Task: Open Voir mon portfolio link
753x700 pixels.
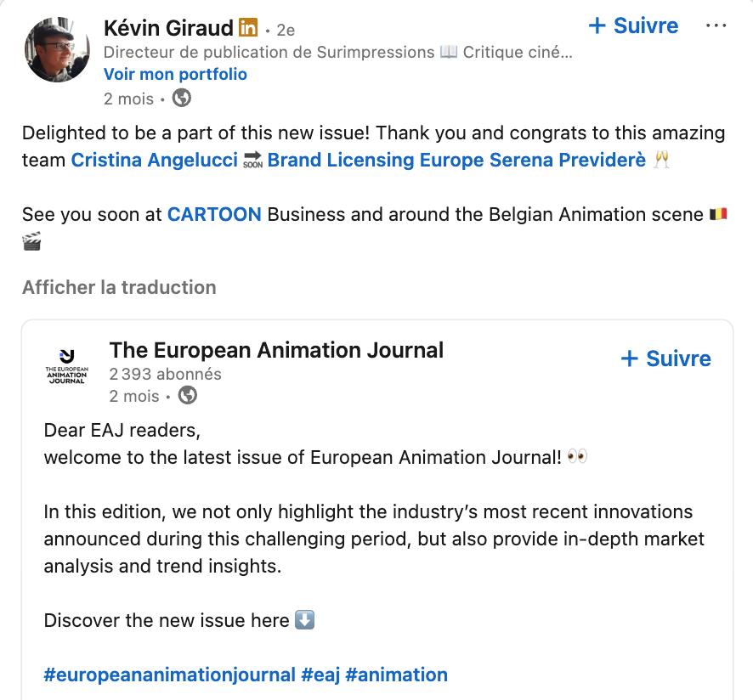Action: pos(175,74)
